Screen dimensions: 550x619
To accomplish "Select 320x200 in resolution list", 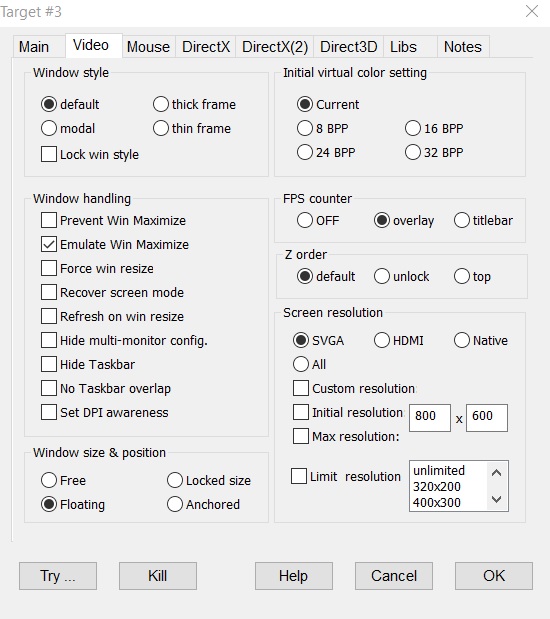I will coord(437,487).
